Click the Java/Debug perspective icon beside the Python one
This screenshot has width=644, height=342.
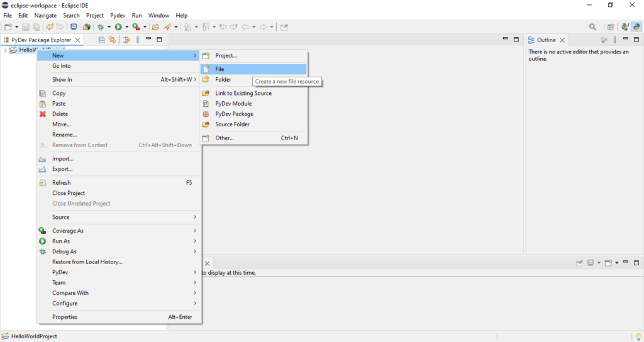coord(625,27)
